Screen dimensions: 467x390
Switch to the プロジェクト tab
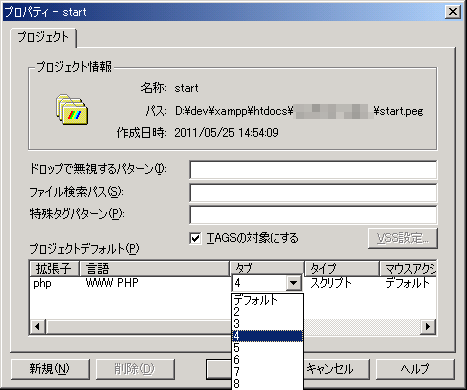pyautogui.click(x=43, y=37)
